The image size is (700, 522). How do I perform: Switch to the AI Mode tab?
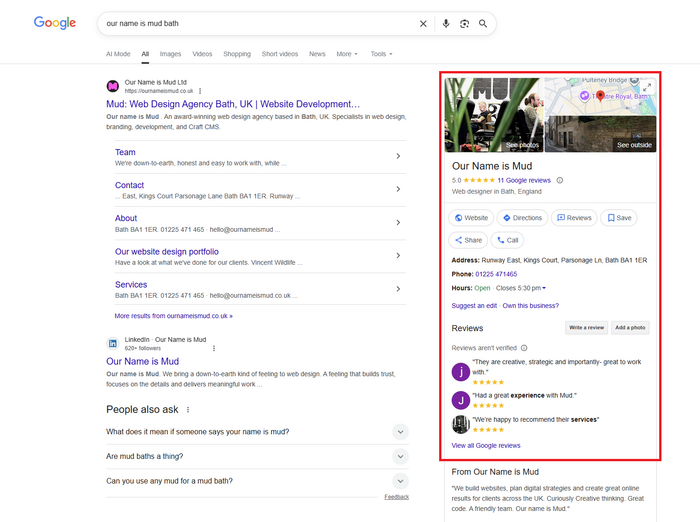coord(118,54)
